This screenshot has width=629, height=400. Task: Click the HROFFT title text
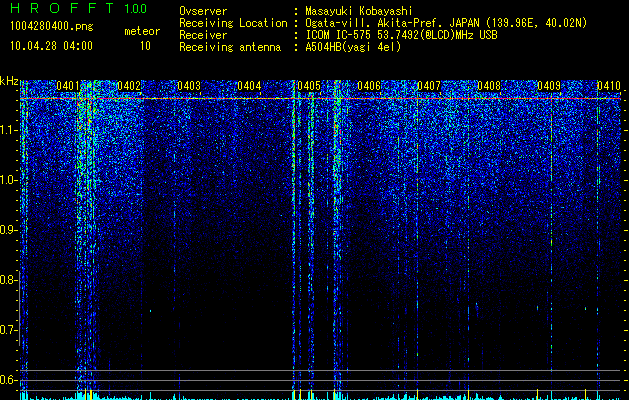coord(61,8)
